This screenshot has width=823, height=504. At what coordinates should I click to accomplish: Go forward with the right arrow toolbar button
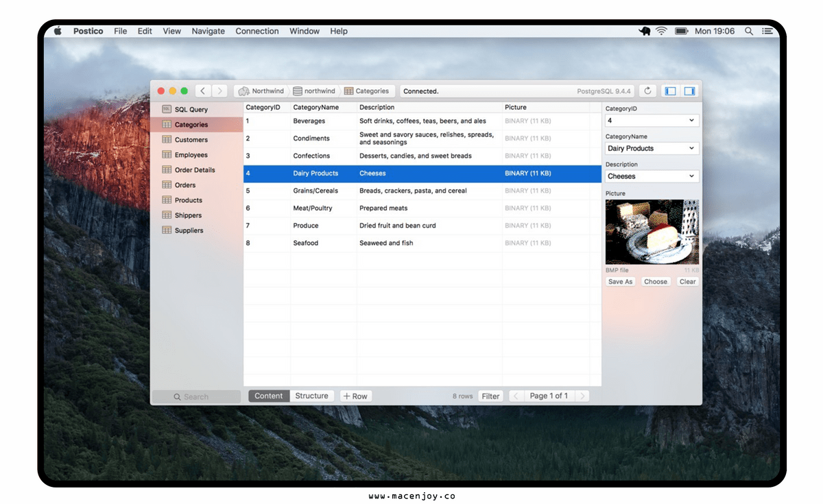pos(219,91)
